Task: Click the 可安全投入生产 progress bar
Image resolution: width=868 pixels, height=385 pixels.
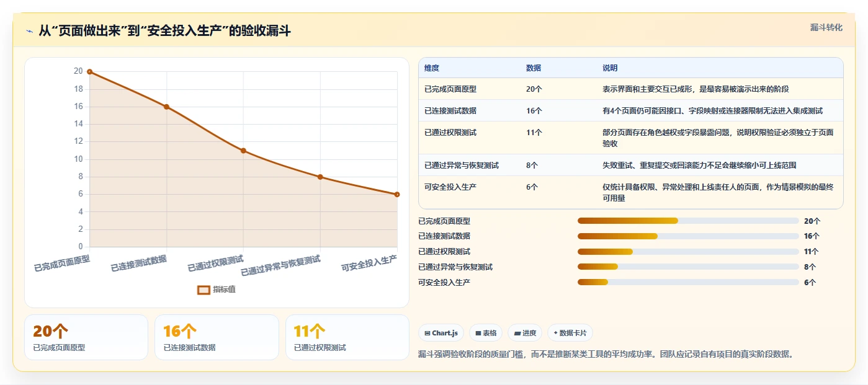Action: pyautogui.click(x=688, y=283)
